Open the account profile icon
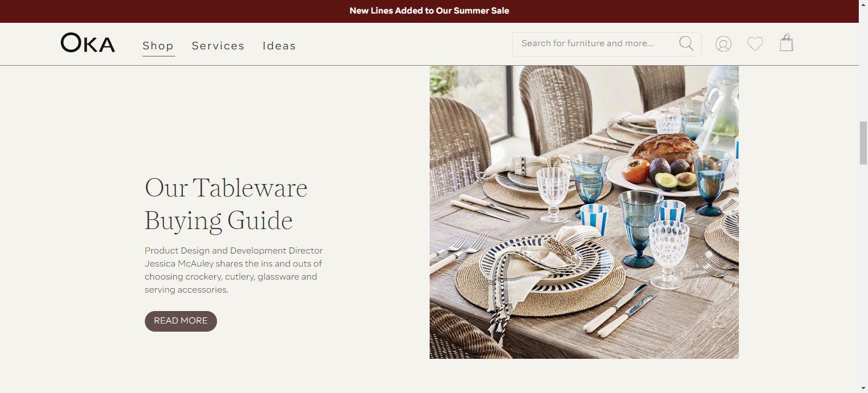 click(723, 43)
